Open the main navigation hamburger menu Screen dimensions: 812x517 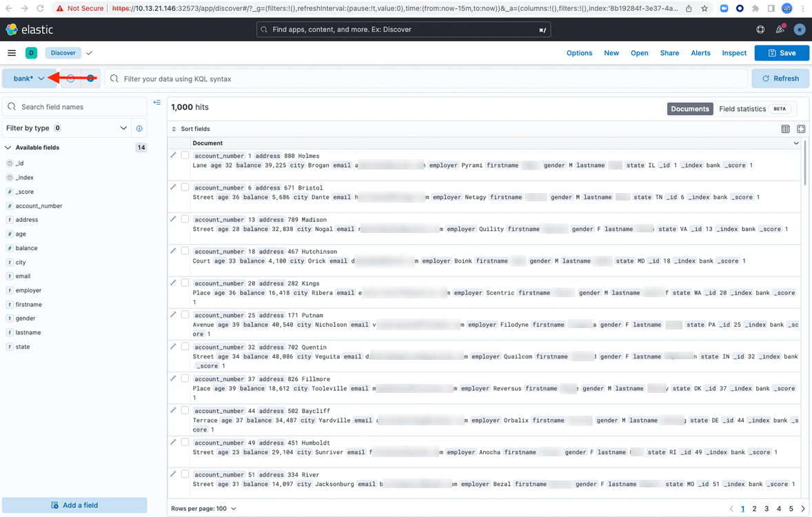tap(12, 53)
